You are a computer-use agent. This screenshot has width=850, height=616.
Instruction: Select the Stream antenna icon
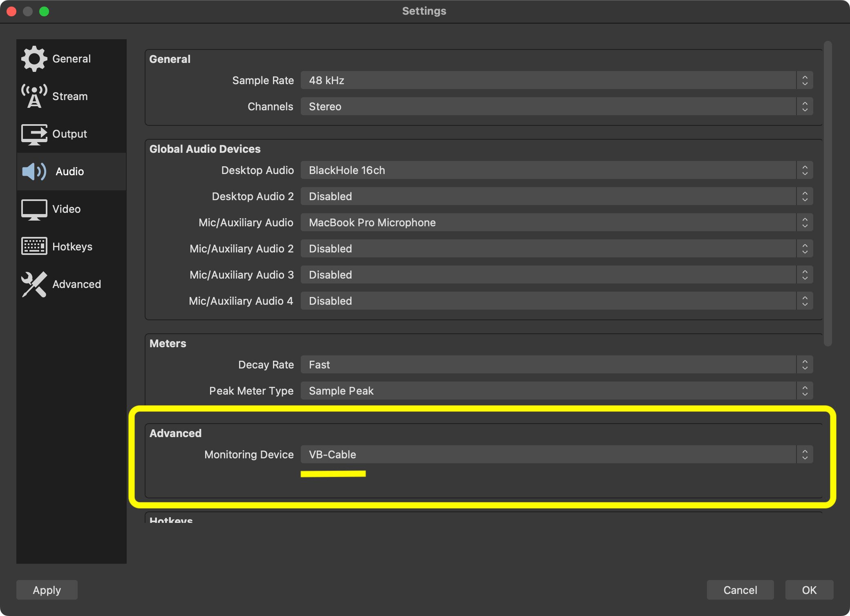(x=34, y=96)
